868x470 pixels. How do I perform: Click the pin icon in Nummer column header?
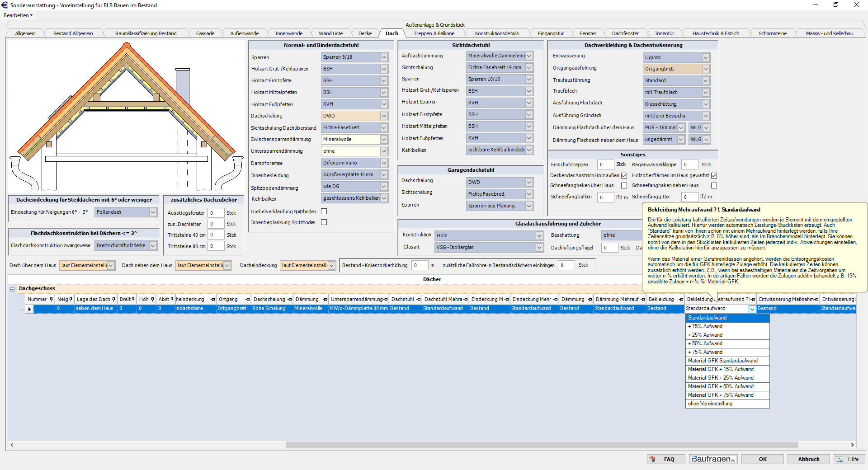(x=51, y=299)
